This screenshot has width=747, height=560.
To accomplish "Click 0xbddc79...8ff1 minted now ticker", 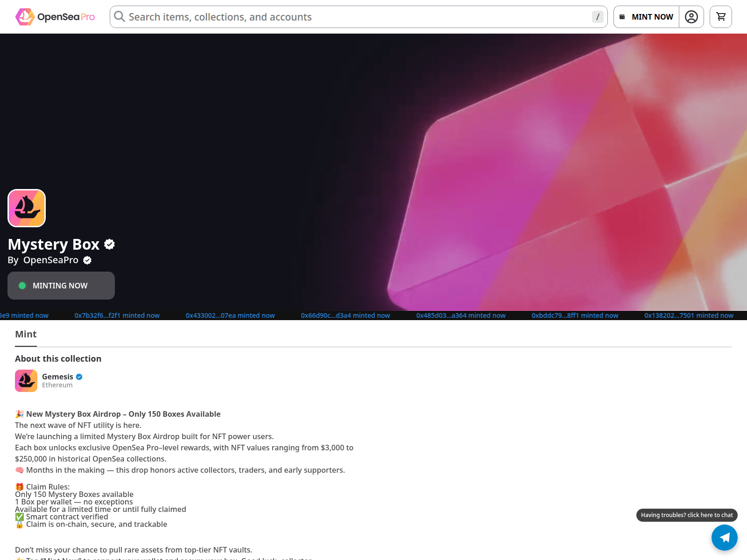I will (575, 315).
